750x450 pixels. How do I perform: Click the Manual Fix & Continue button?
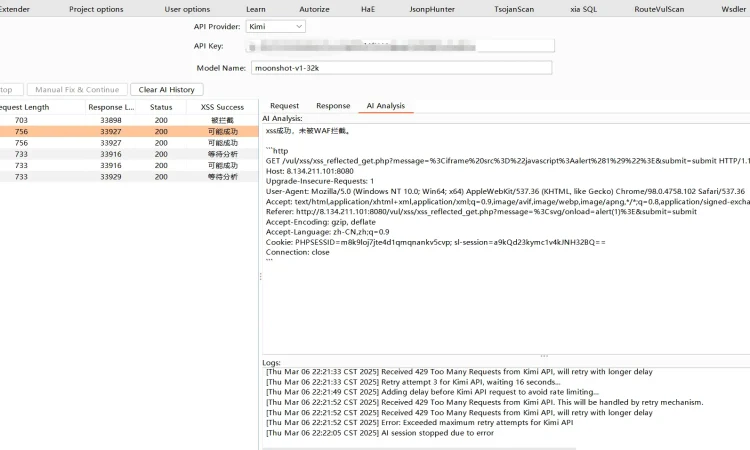pos(77,89)
